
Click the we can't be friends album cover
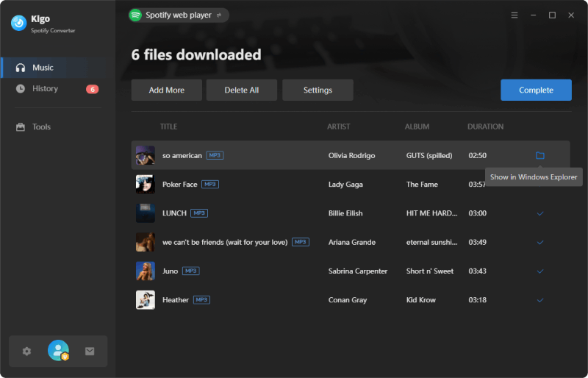point(145,242)
